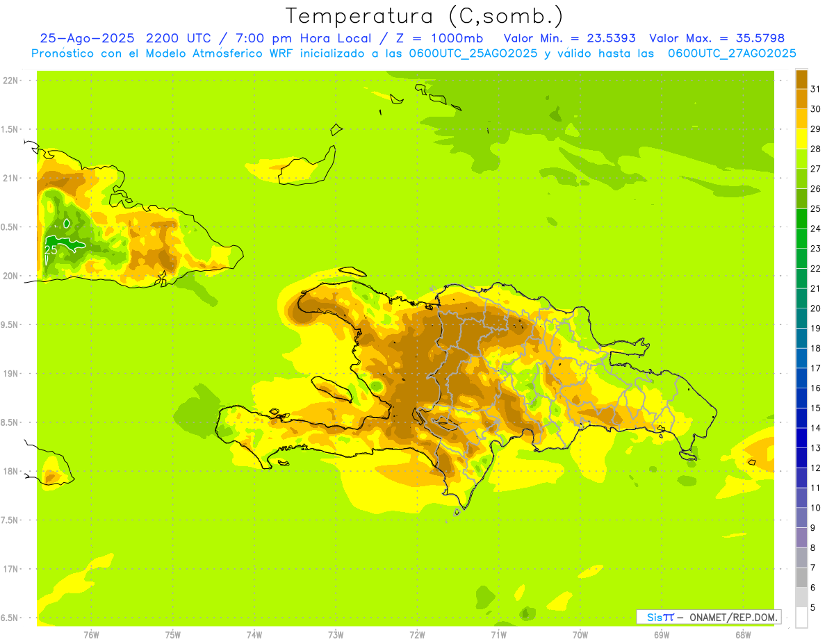Viewport: 834px width, 644px height.
Task: Click the '69W' longitude label
Action: pyautogui.click(x=662, y=635)
